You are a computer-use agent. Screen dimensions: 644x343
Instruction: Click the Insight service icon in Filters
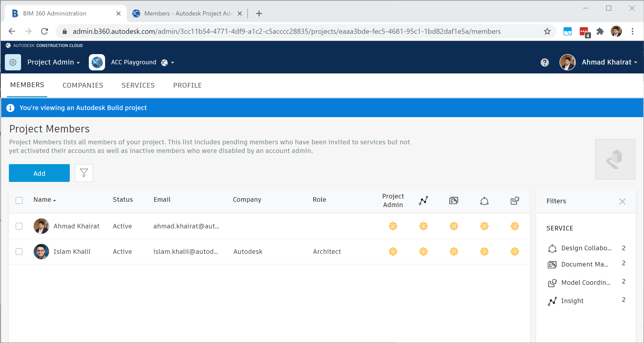pyautogui.click(x=553, y=301)
